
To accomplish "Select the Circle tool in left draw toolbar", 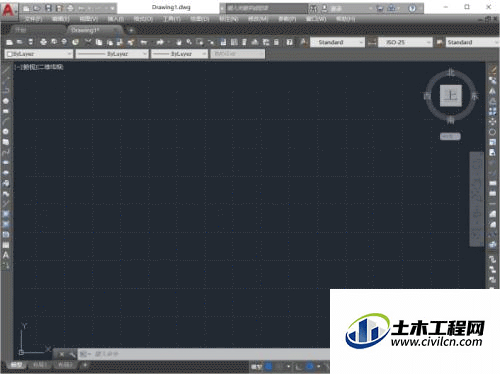I will pyautogui.click(x=6, y=132).
